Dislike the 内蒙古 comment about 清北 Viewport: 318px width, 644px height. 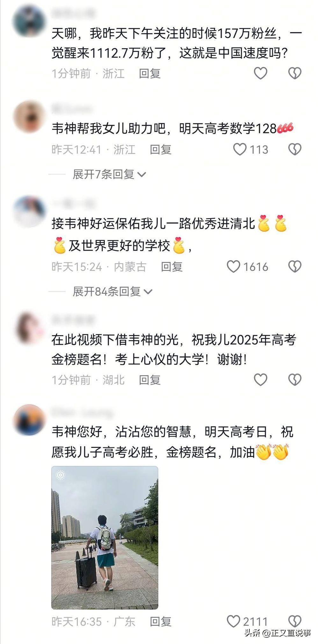[x=295, y=267]
